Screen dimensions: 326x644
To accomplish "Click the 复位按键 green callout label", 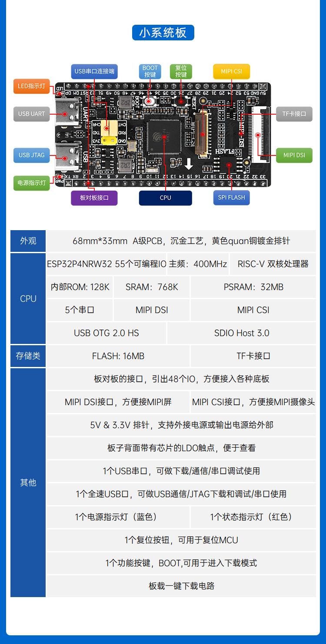I will pyautogui.click(x=181, y=71).
